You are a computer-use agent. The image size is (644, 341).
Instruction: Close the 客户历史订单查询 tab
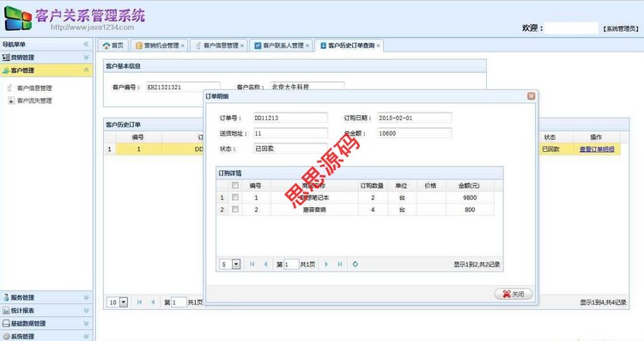click(x=379, y=46)
